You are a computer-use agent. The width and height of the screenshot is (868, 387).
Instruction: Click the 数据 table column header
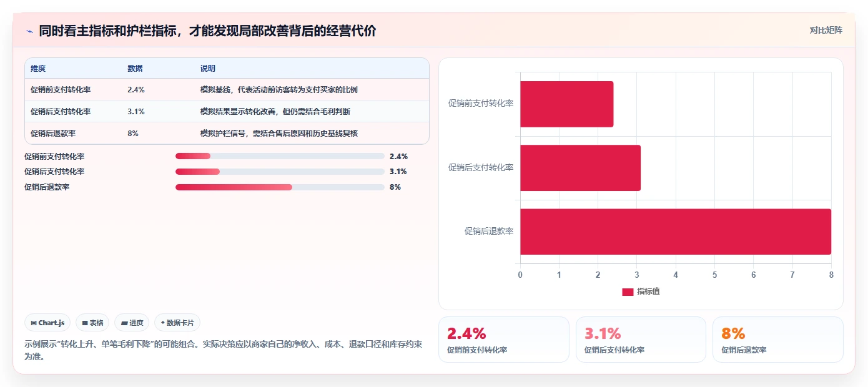pyautogui.click(x=135, y=69)
